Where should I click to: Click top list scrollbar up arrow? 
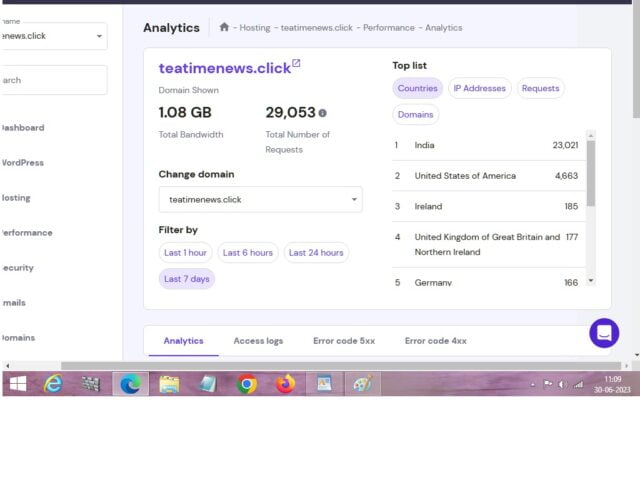[x=591, y=135]
